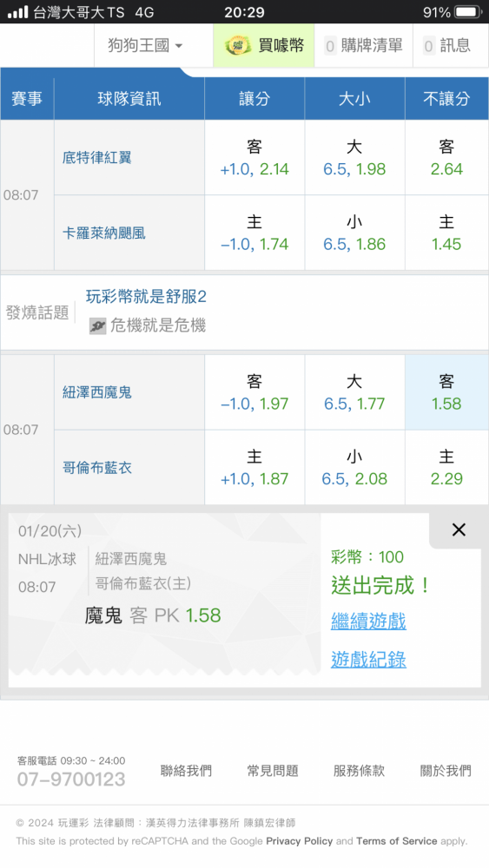Select 底特律紅翼 over 6.5 at 1.98
489x868 pixels.
(x=354, y=158)
